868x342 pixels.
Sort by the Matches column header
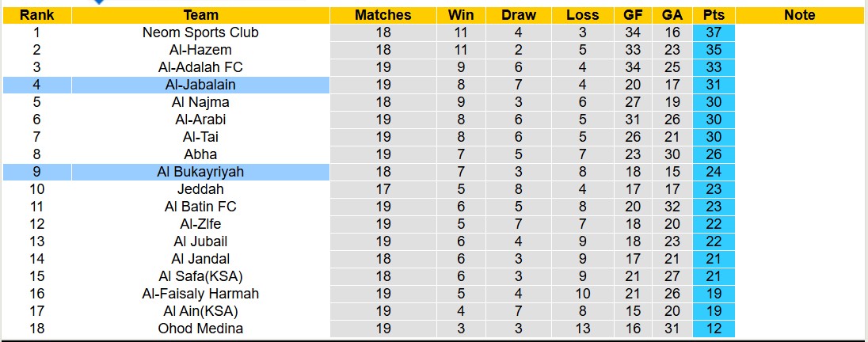[383, 15]
